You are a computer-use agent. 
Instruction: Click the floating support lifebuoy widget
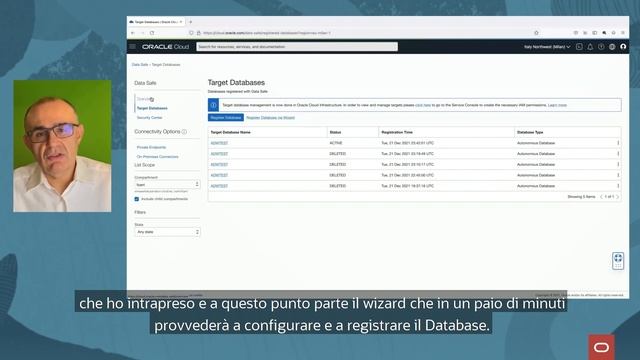[618, 261]
